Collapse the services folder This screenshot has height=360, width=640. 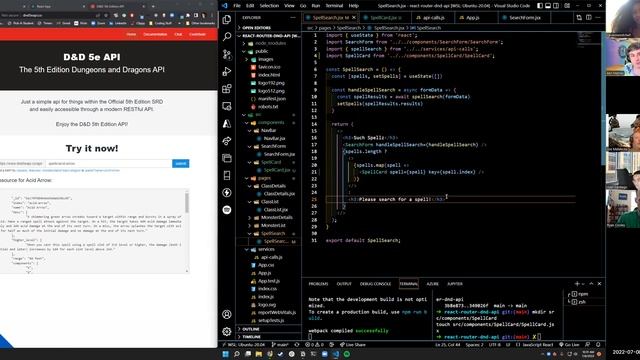(x=266, y=249)
